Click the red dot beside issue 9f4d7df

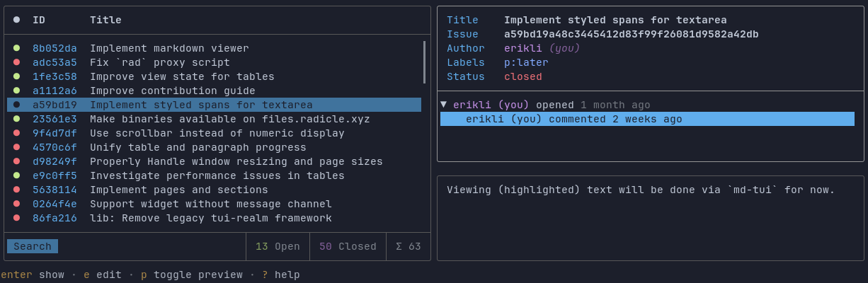16,133
